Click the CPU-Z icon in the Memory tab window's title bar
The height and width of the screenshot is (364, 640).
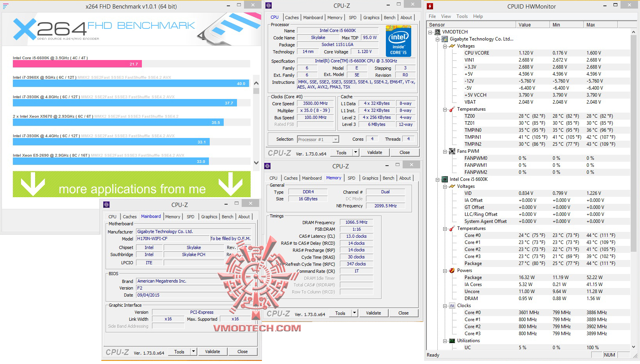pyautogui.click(x=267, y=166)
